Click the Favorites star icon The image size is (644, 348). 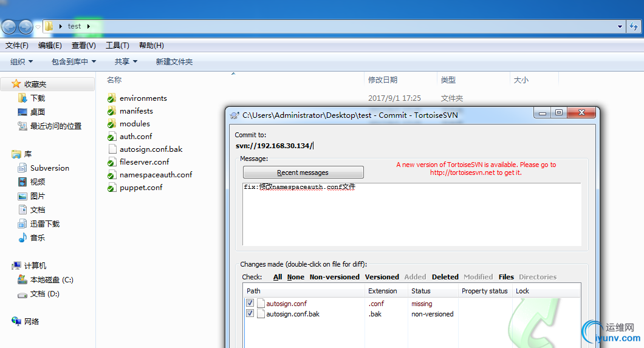(x=16, y=84)
